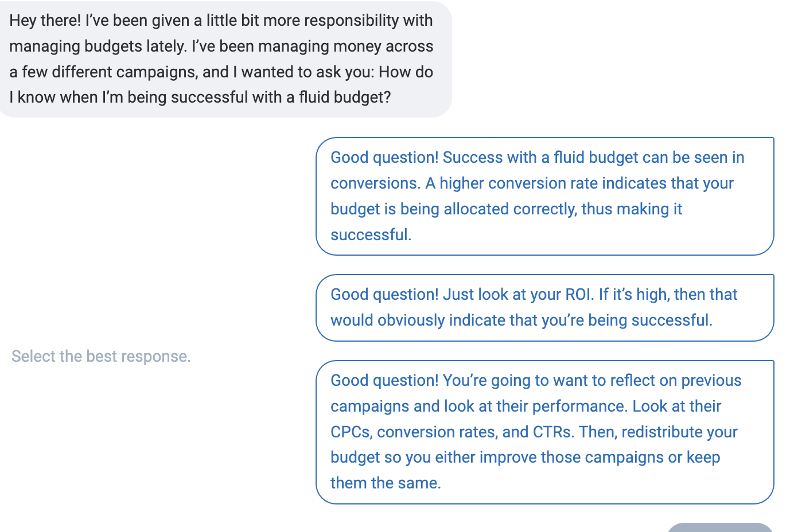This screenshot has height=532, width=794.
Task: Click the customer's fluid budget question bubble
Action: (x=224, y=59)
